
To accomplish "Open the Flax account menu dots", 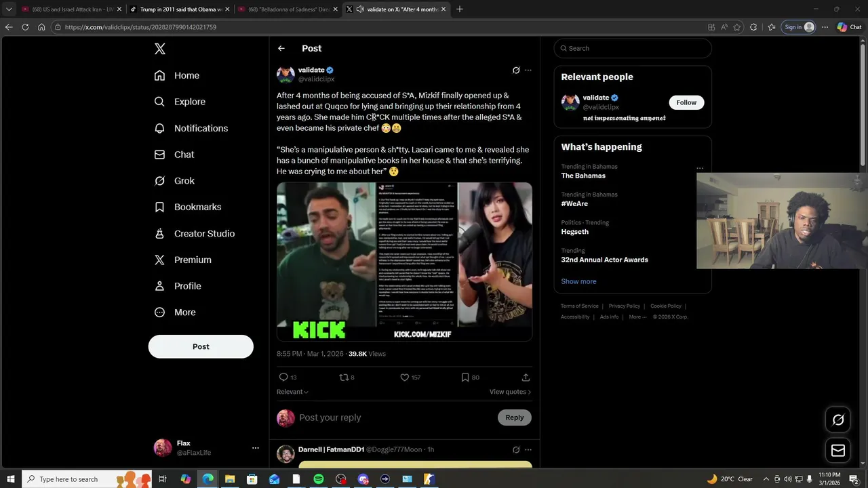I will tap(256, 448).
